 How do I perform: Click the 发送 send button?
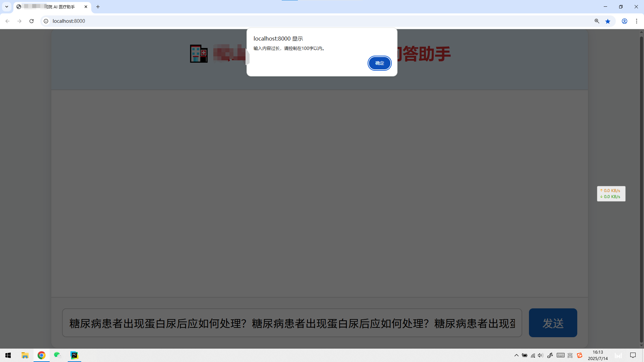click(x=553, y=323)
